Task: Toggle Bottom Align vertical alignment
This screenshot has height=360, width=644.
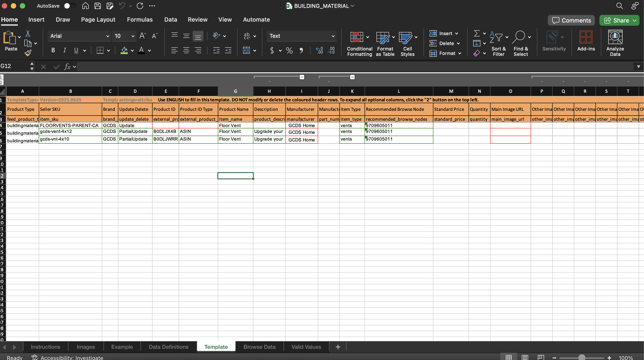Action: tap(198, 36)
